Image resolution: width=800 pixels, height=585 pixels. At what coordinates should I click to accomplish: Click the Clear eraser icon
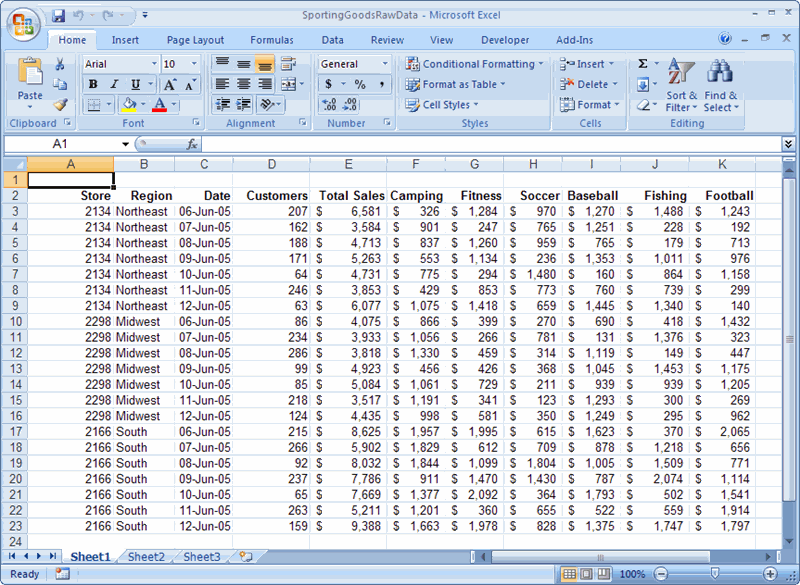(x=643, y=105)
